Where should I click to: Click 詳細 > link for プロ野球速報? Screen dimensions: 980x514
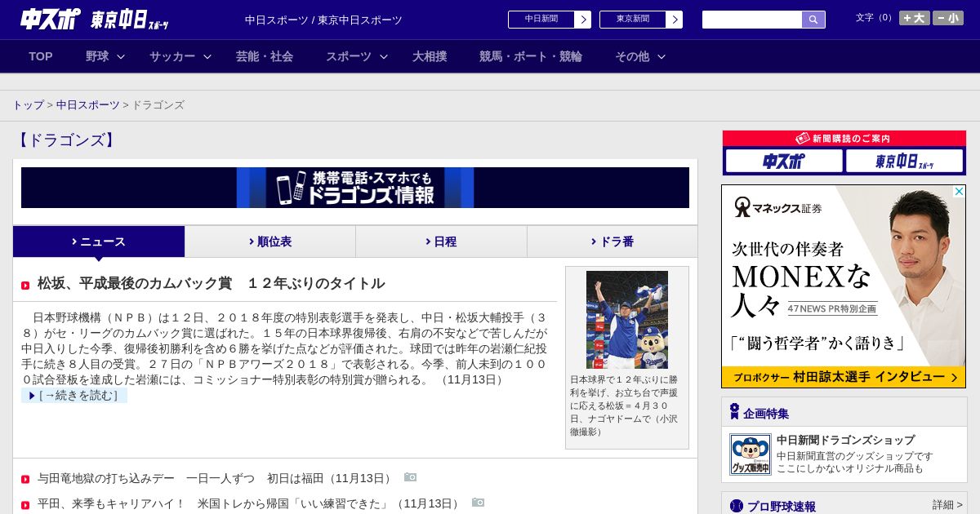pyautogui.click(x=947, y=506)
